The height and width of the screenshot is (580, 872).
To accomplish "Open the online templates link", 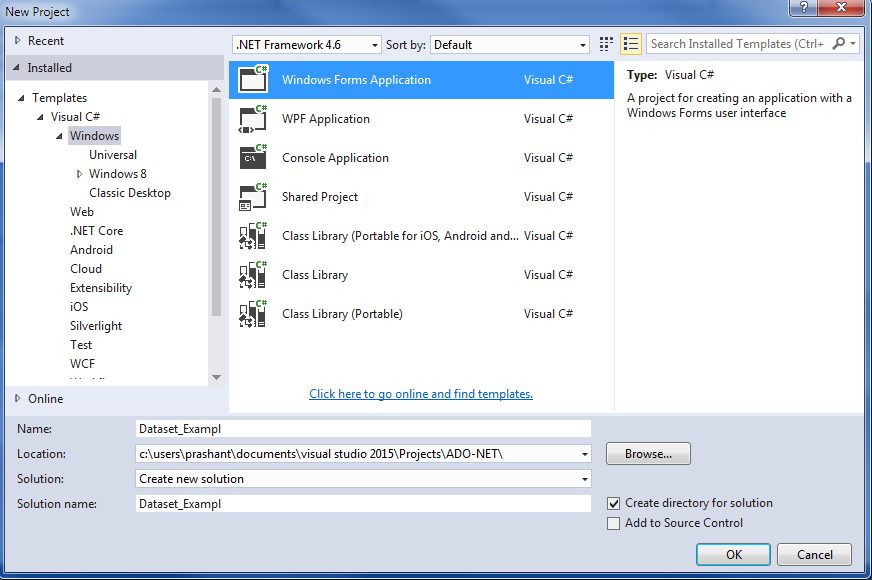I will [421, 394].
